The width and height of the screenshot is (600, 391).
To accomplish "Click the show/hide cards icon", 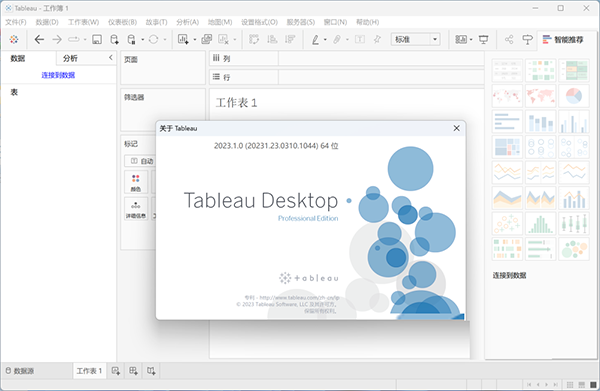I will pos(461,39).
